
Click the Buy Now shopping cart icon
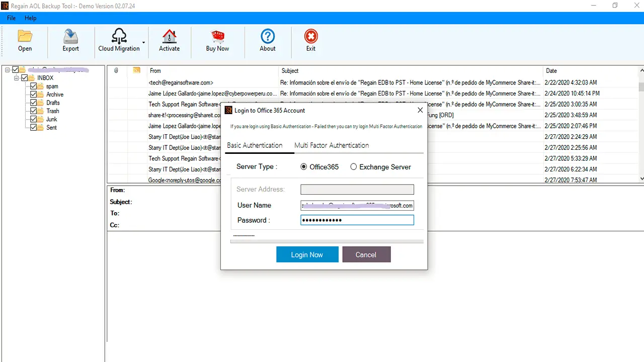[x=217, y=36]
